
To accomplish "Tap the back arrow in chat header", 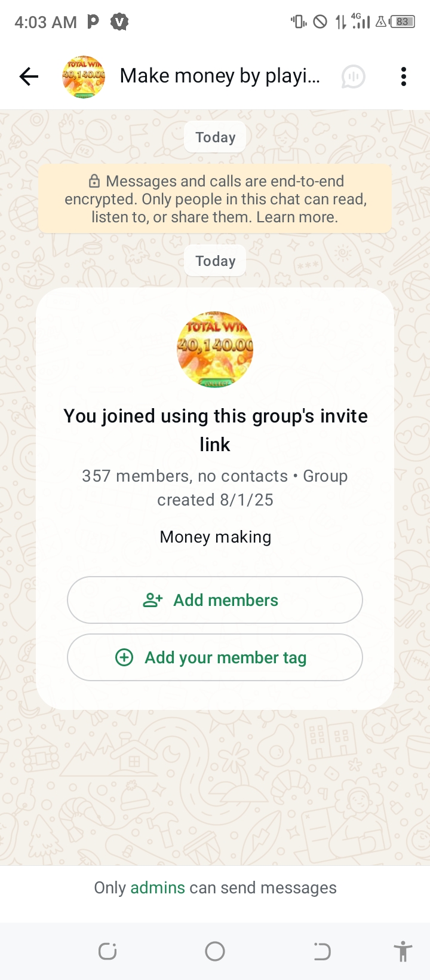I will click(29, 76).
